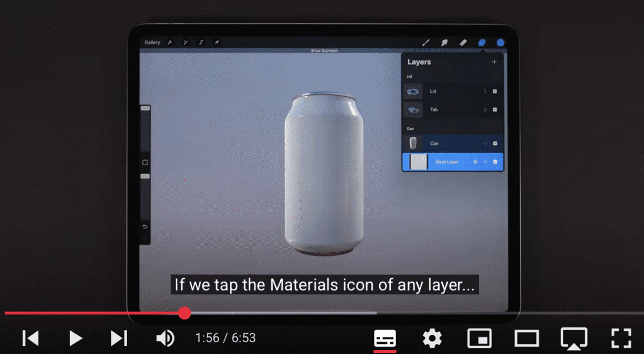Toggle visibility checkbox for Lid layer

(495, 91)
